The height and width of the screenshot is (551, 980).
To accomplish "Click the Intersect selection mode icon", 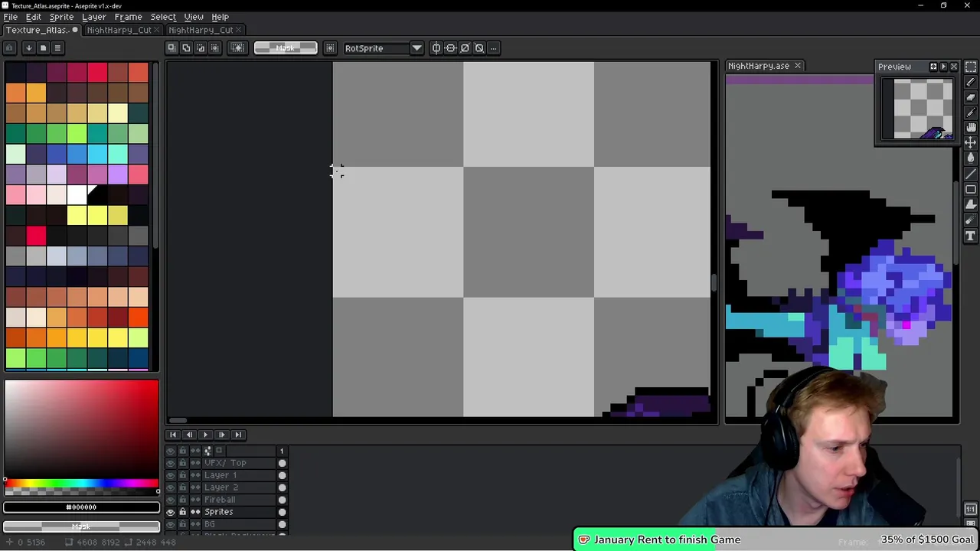I will (215, 48).
